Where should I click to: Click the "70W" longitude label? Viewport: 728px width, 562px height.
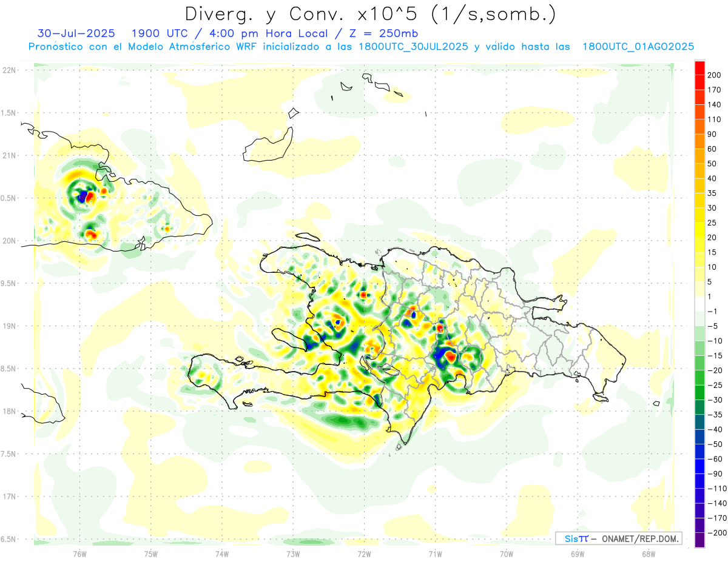click(506, 554)
